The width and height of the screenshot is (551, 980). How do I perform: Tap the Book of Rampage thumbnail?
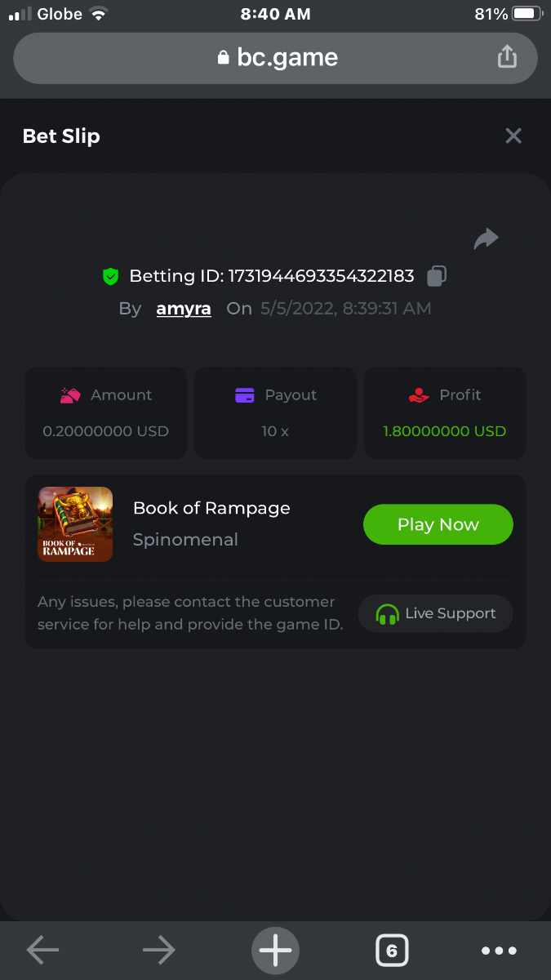pos(75,524)
